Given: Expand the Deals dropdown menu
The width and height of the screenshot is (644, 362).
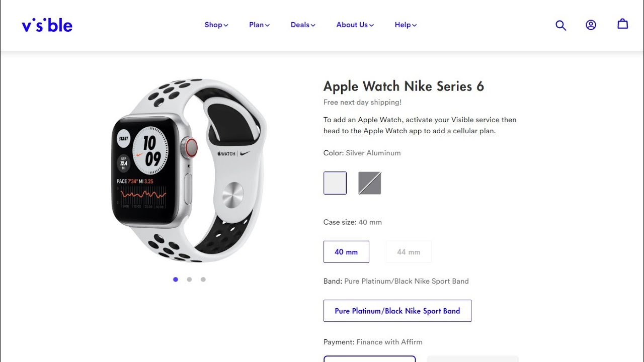Looking at the screenshot, I should coord(303,25).
